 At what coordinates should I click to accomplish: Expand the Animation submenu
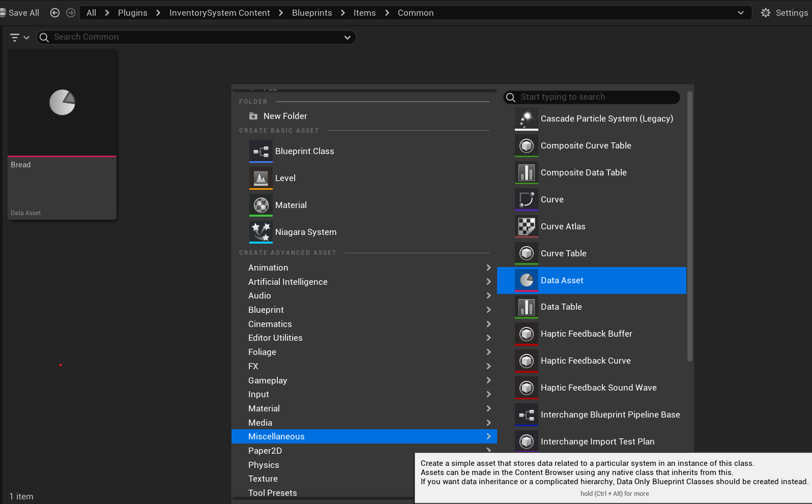tap(364, 268)
